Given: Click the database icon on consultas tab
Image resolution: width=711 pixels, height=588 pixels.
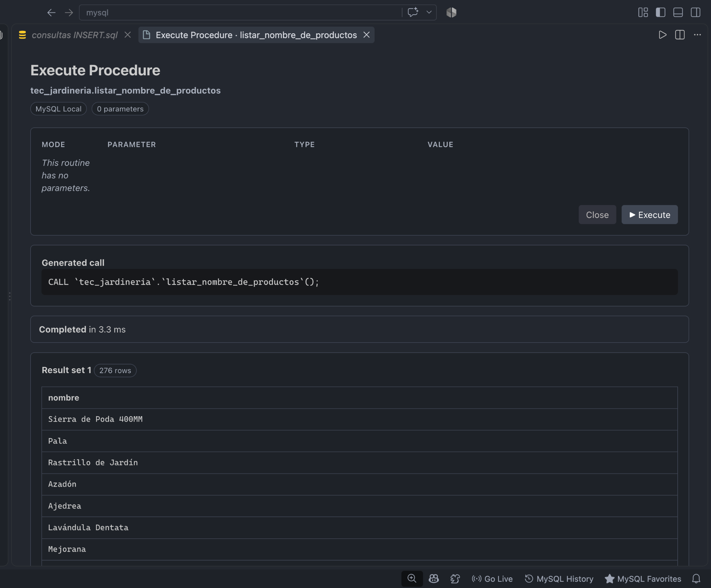Looking at the screenshot, I should click(23, 35).
